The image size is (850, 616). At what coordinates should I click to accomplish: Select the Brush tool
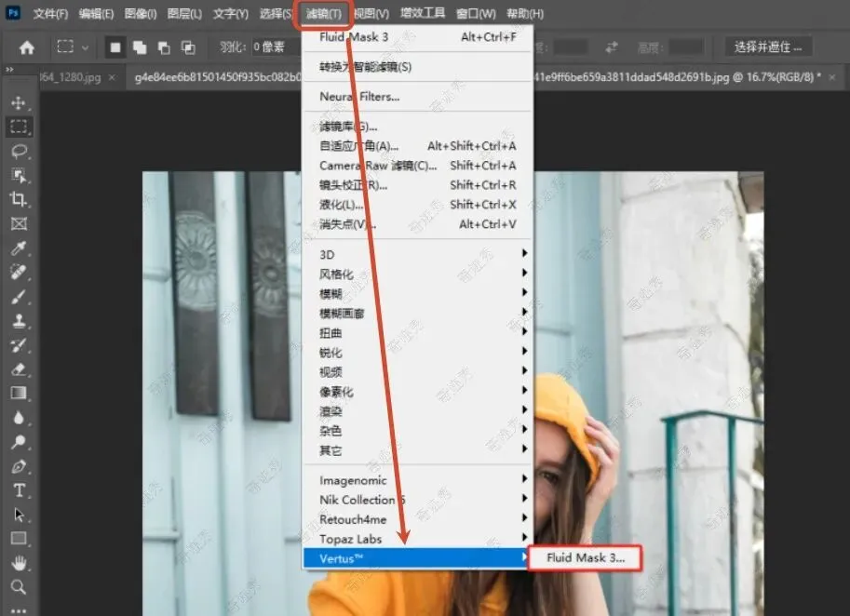19,296
